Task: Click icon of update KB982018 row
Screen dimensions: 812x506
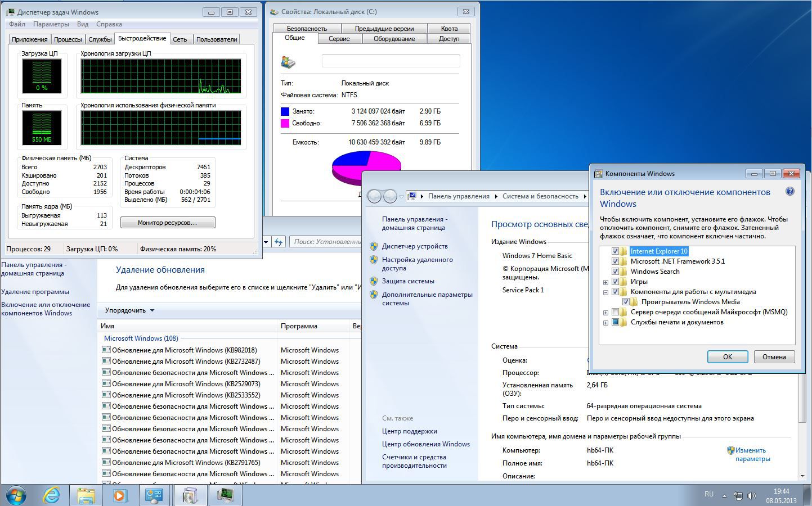Action: tap(106, 350)
